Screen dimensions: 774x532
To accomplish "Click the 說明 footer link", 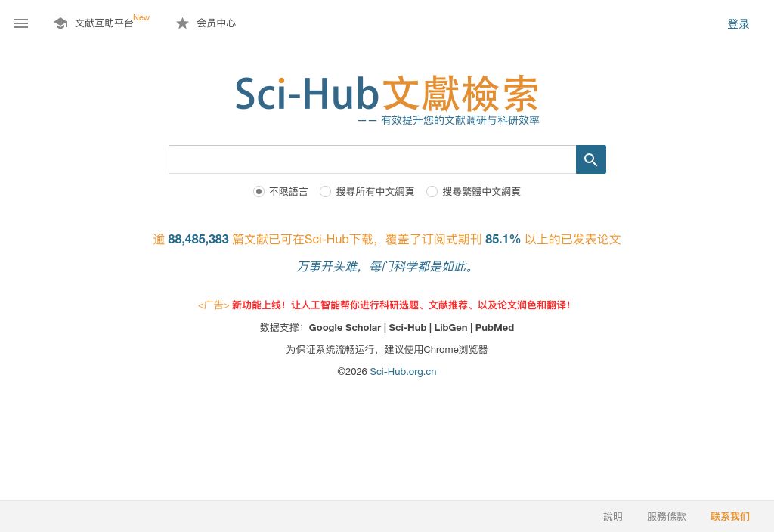I will click(612, 516).
